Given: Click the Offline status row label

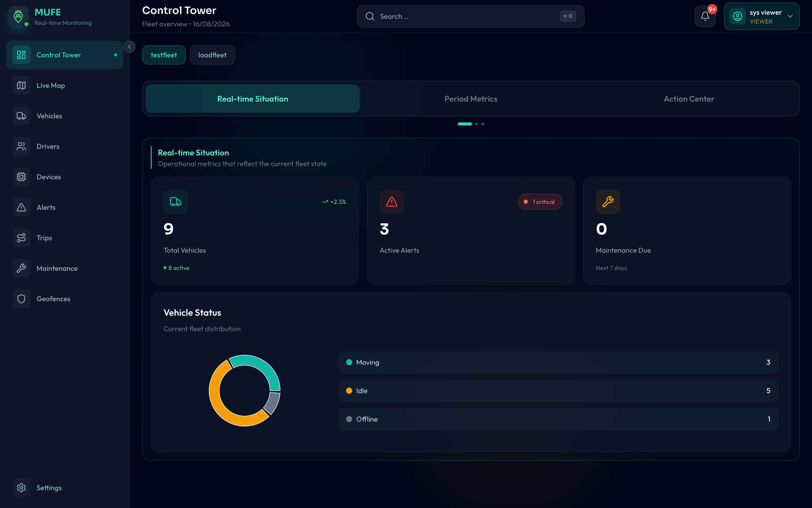Looking at the screenshot, I should click(x=367, y=419).
